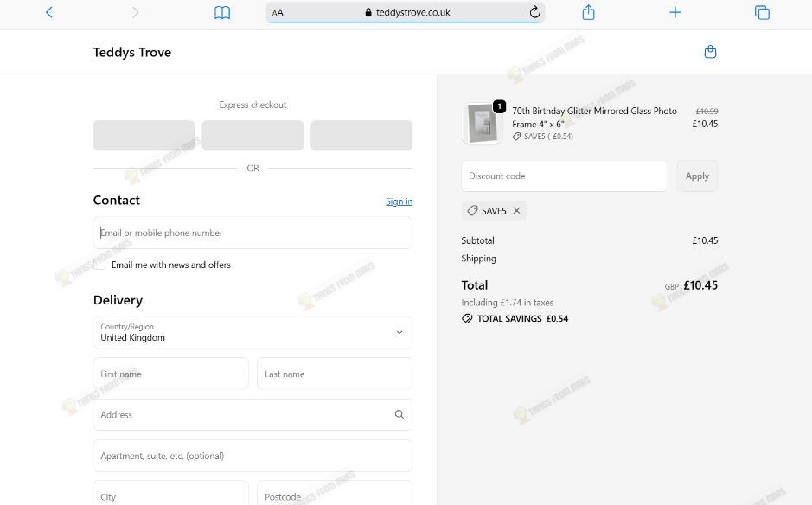Screen dimensions: 812x505
Task: Tap the AA reader text-size button
Action: pyautogui.click(x=278, y=12)
